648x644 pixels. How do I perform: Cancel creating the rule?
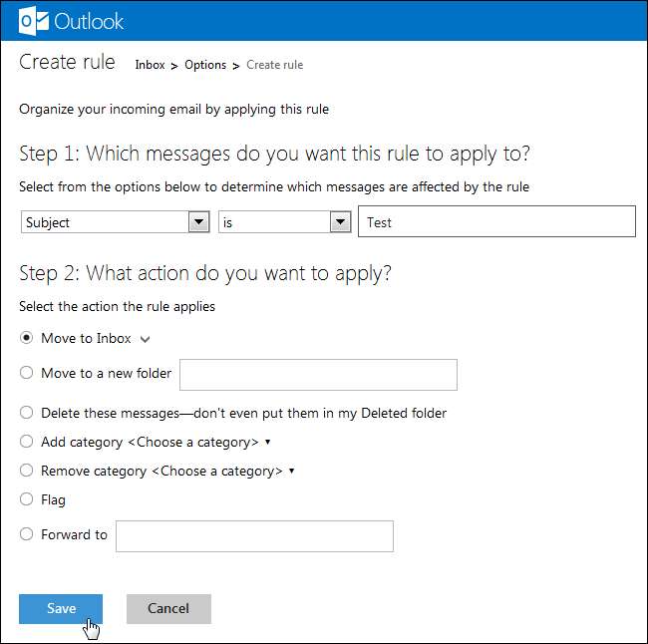(x=168, y=608)
